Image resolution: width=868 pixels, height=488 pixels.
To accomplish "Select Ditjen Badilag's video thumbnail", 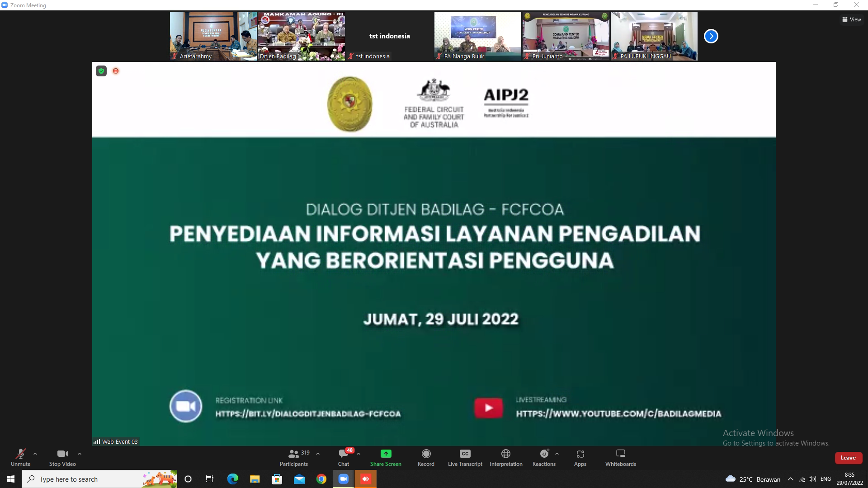I will pos(301,36).
